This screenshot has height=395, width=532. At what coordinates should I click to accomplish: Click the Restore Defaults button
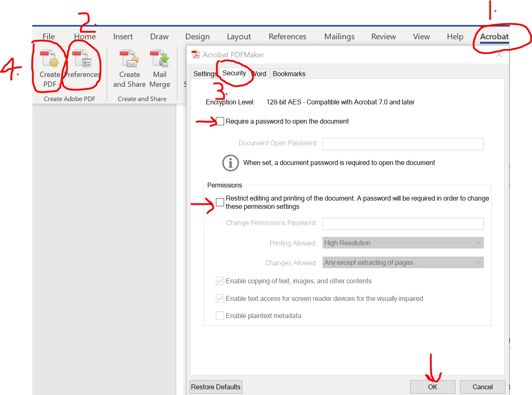[x=216, y=387]
